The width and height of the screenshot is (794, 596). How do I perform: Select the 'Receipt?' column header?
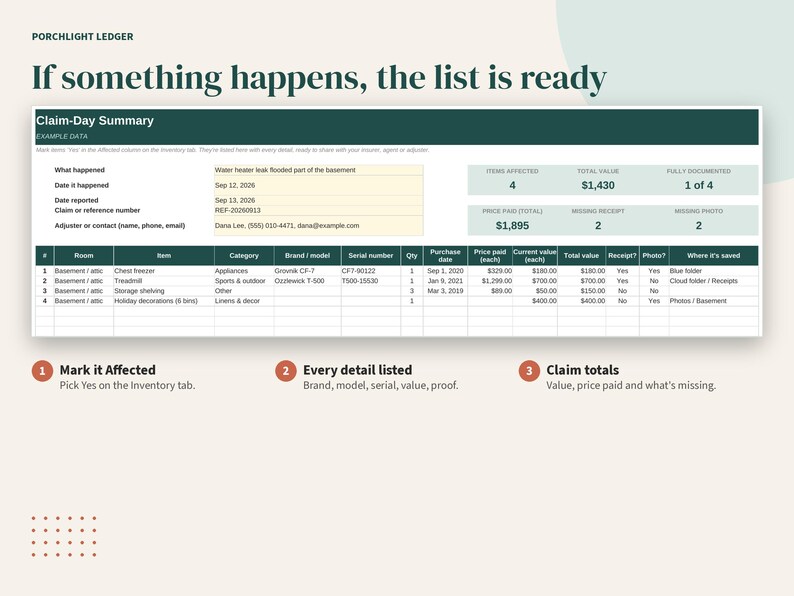click(x=622, y=256)
